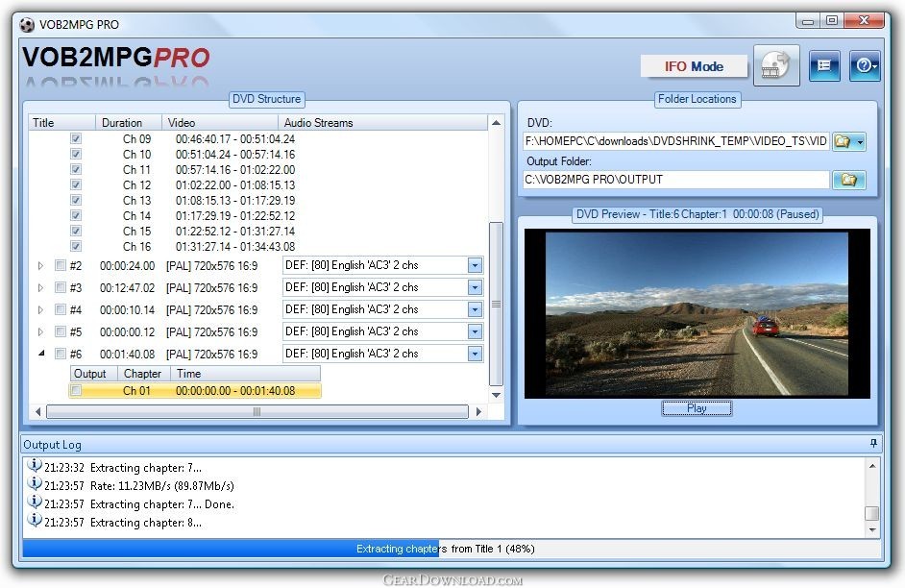Open audio stream dropdown for title #2

coord(475,265)
